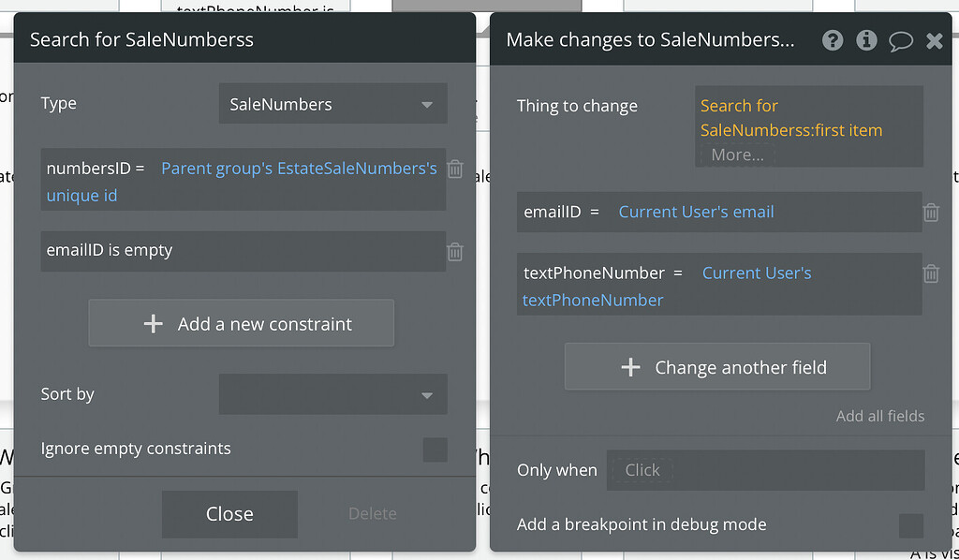Close the Search for SaleNumberss dialog
This screenshot has height=560, width=959.
pyautogui.click(x=229, y=513)
